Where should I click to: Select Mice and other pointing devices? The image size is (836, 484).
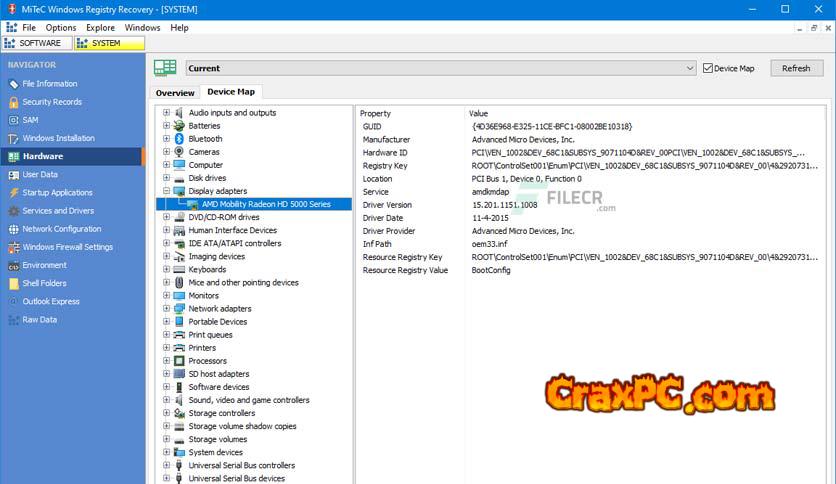click(x=243, y=283)
